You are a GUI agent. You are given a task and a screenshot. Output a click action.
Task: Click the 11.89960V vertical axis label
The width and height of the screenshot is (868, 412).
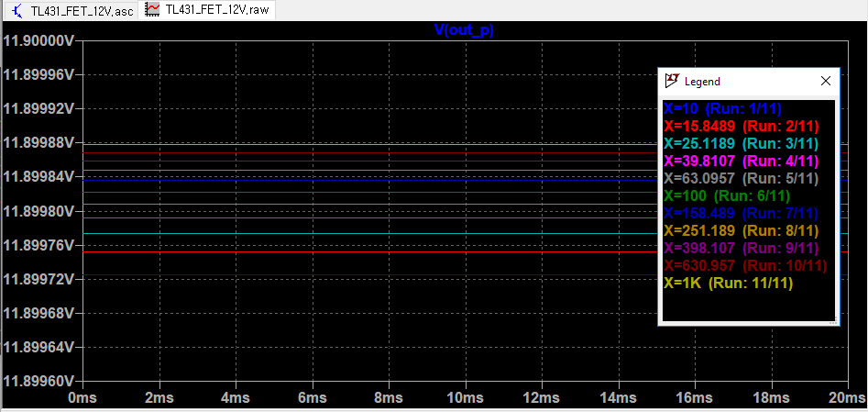pos(38,382)
